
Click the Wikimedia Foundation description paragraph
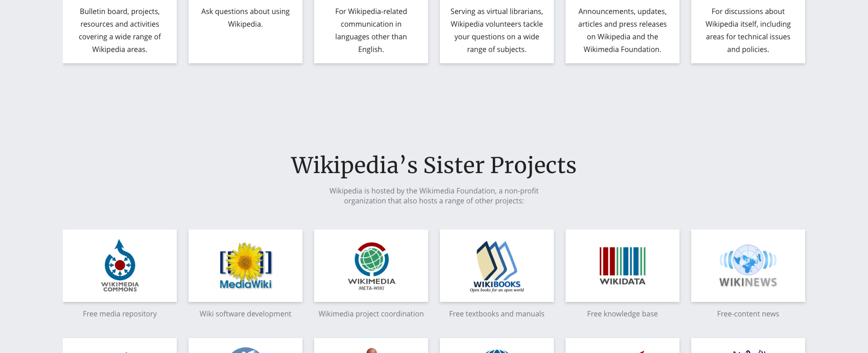[x=434, y=196]
